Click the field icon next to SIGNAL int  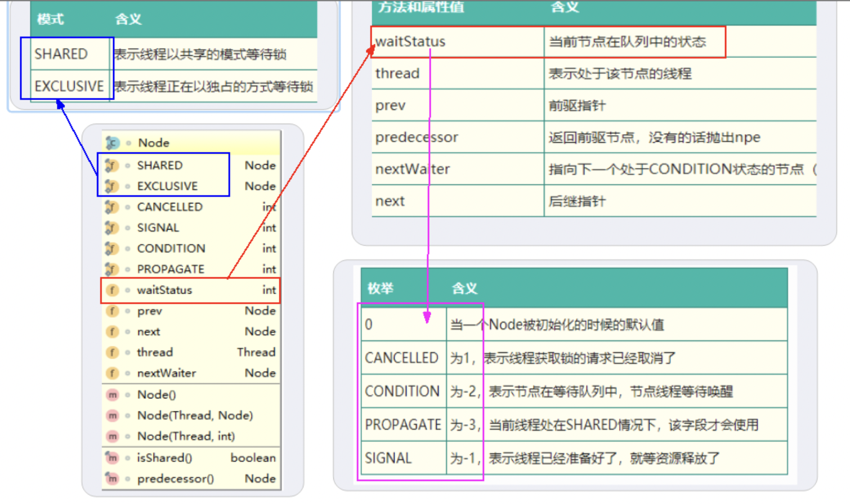(x=111, y=228)
